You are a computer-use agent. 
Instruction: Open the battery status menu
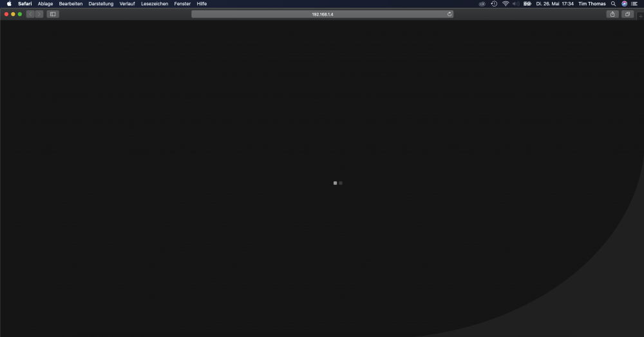(x=527, y=4)
